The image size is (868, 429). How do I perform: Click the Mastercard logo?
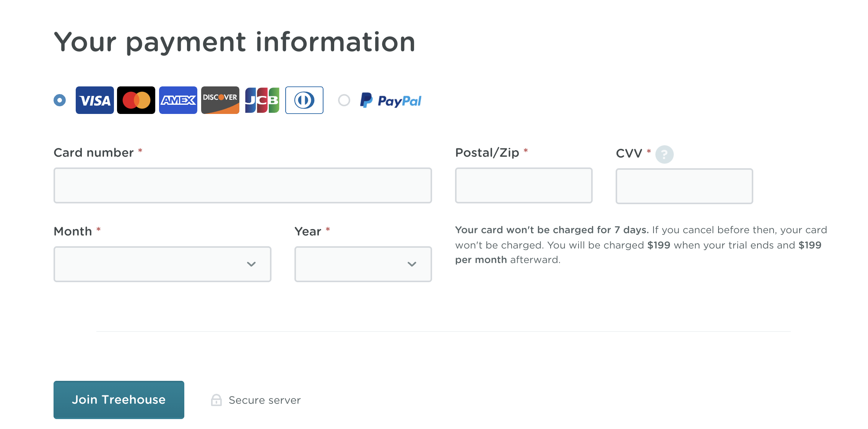tap(136, 100)
